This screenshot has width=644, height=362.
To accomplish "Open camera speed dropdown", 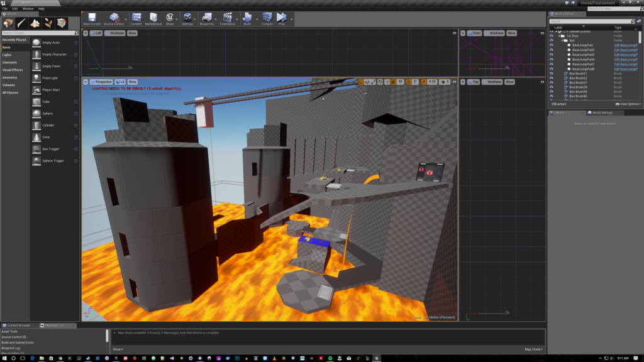I will [x=445, y=82].
